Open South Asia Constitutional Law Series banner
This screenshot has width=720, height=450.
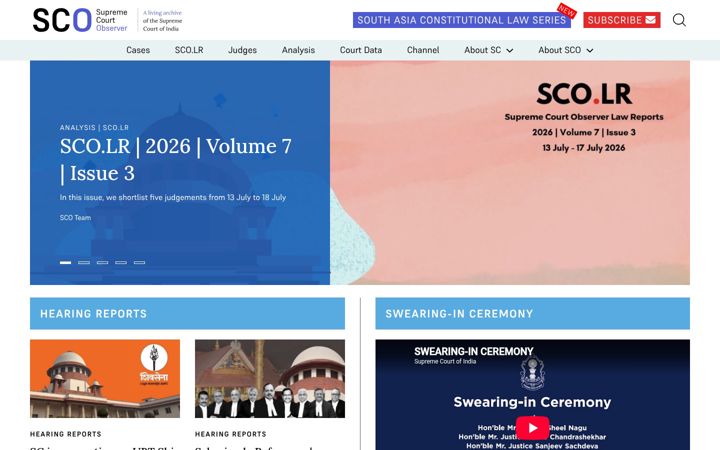pyautogui.click(x=461, y=20)
